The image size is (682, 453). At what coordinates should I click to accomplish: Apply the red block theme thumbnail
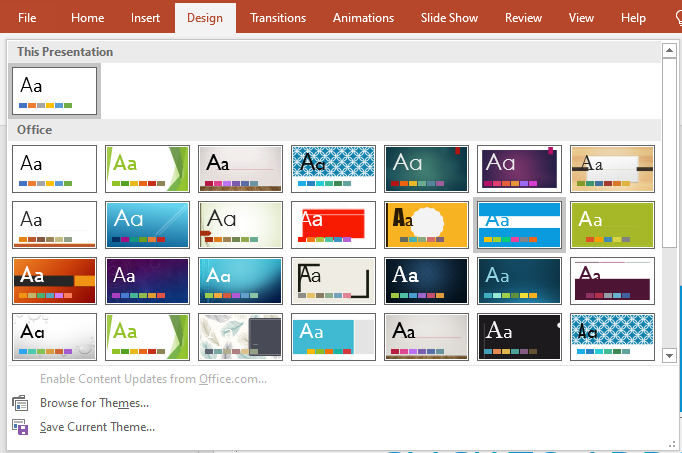pyautogui.click(x=334, y=225)
